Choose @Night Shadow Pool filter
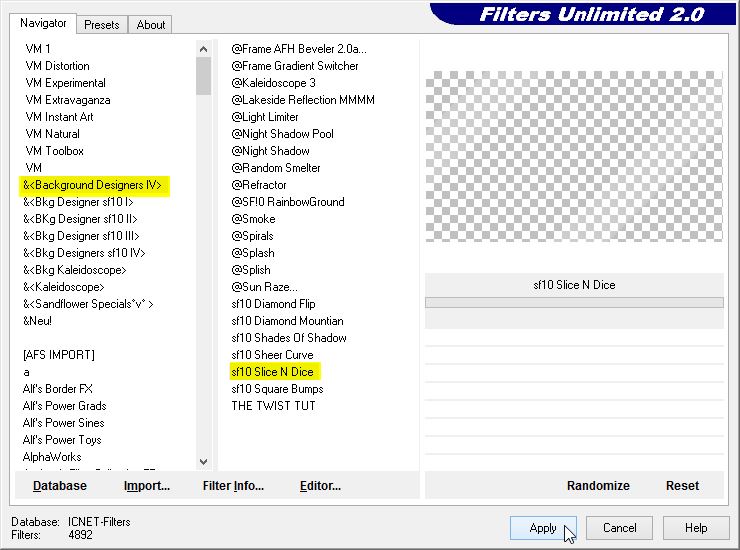Image resolution: width=740 pixels, height=550 pixels. [282, 134]
